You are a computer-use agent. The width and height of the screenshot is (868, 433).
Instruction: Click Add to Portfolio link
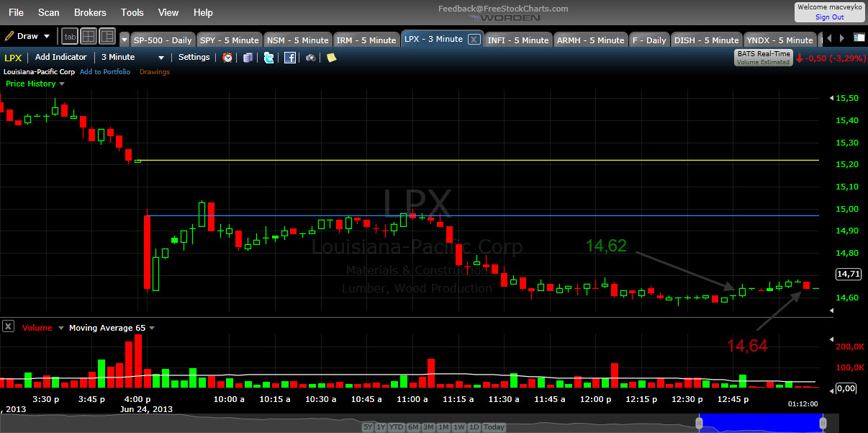tap(105, 72)
